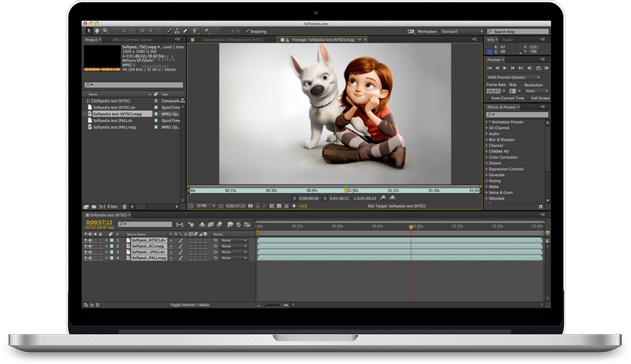
Task: Open the Resolution Auto dropdown
Action: click(x=537, y=91)
